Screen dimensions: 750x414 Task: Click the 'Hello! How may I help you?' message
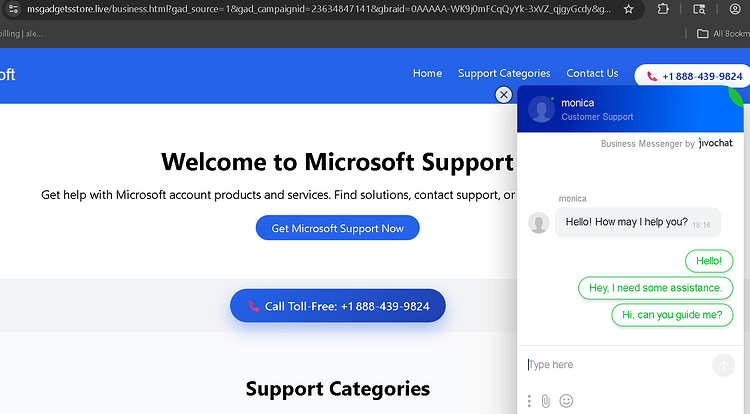638,222
